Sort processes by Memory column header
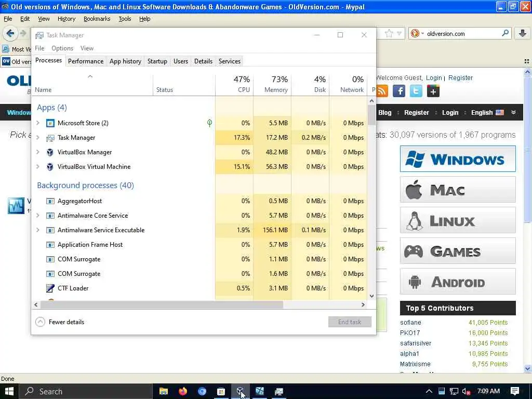532x399 pixels. click(272, 84)
